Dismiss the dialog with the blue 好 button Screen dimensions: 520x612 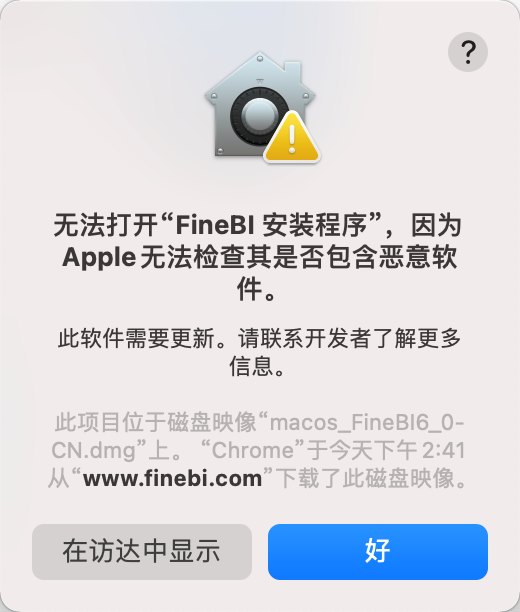(378, 552)
